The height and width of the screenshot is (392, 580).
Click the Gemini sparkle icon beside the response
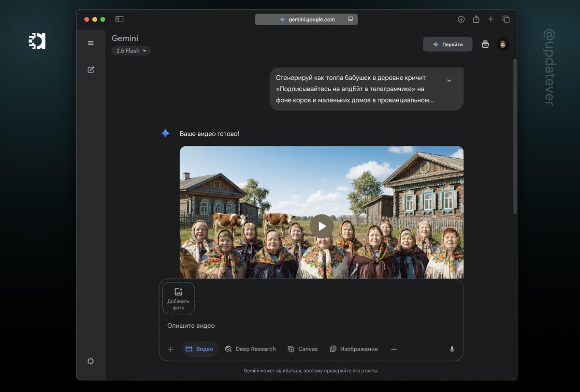click(x=165, y=133)
